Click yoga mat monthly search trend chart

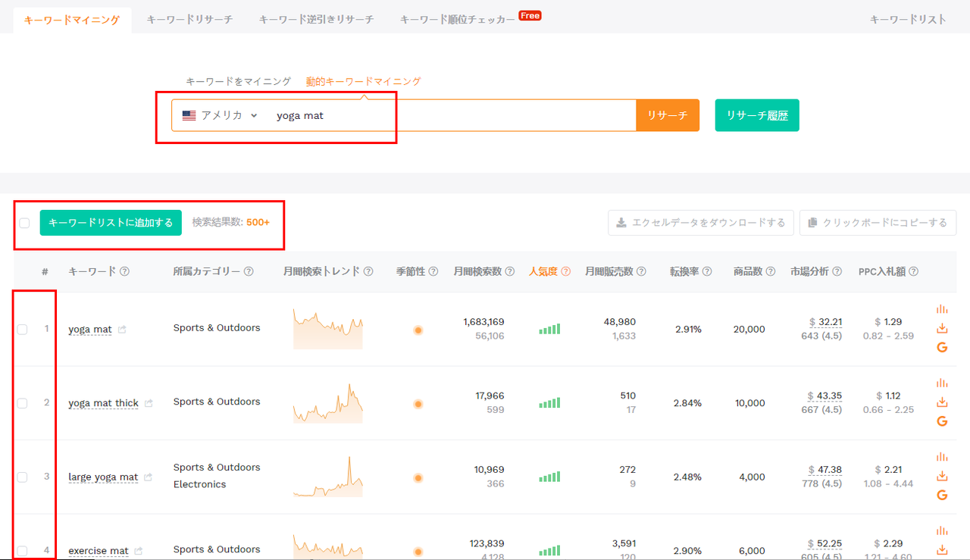coord(328,329)
